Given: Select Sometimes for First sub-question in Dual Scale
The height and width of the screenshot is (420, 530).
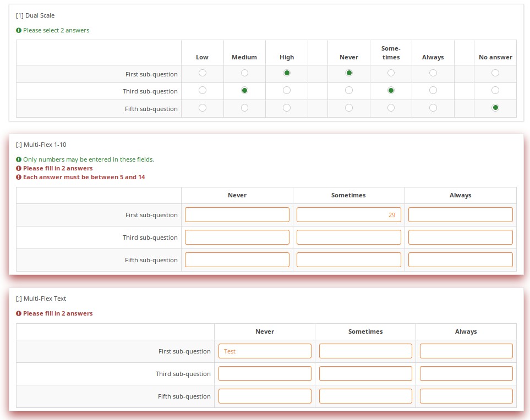Looking at the screenshot, I should point(391,73).
